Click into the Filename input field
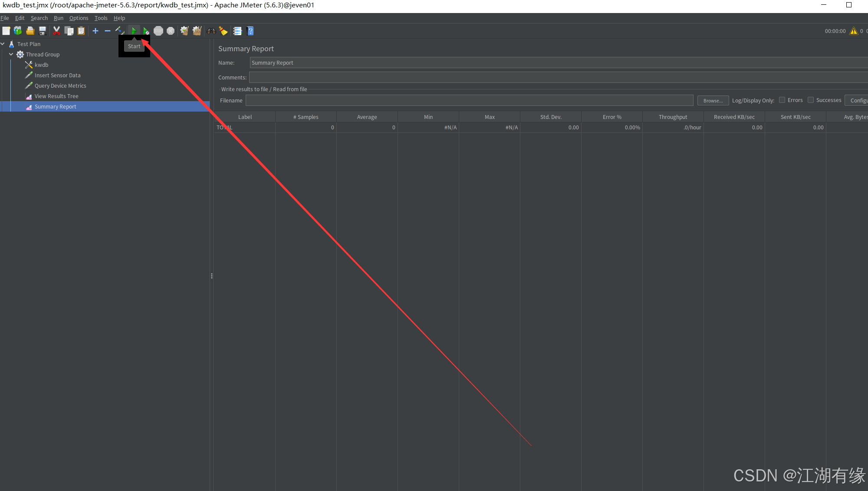Image resolution: width=868 pixels, height=491 pixels. pyautogui.click(x=469, y=100)
